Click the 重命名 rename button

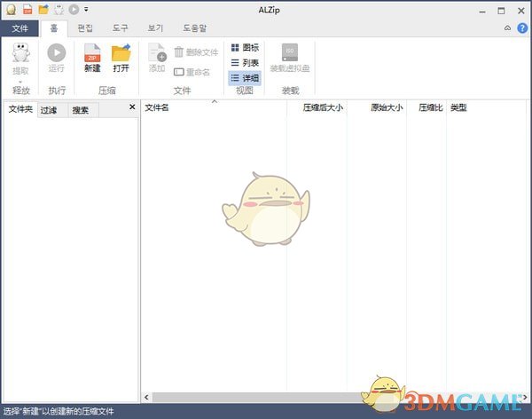(192, 72)
